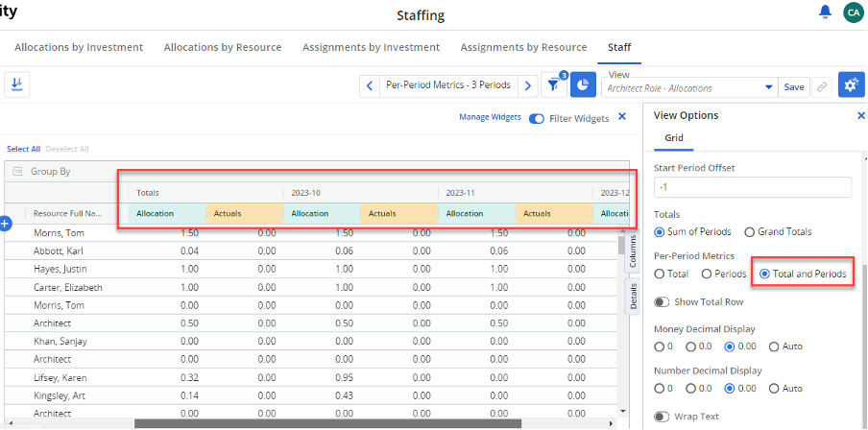Close the View Options panel
868x430 pixels.
[x=861, y=115]
